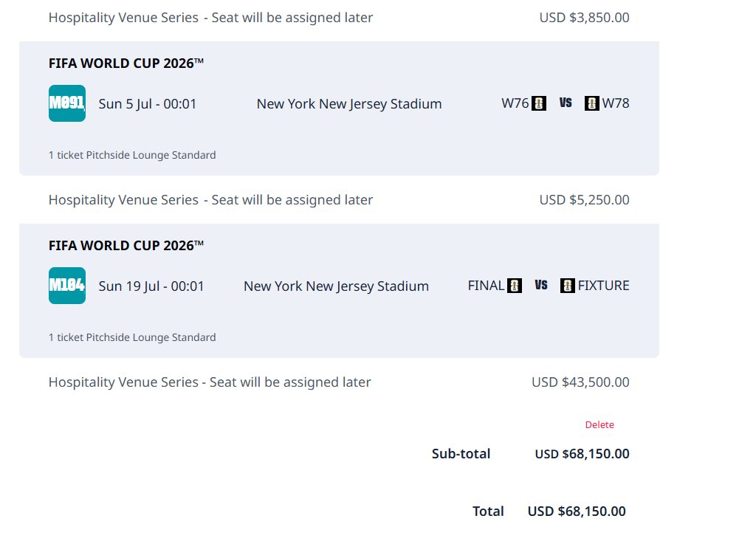Click the M104 match number badge

67,286
